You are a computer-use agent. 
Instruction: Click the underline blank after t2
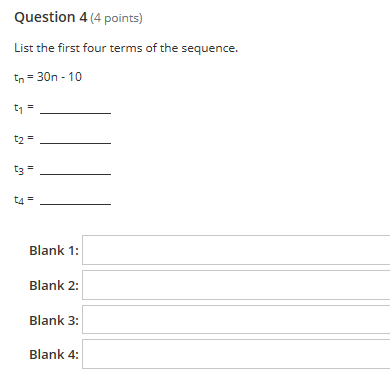pos(75,143)
